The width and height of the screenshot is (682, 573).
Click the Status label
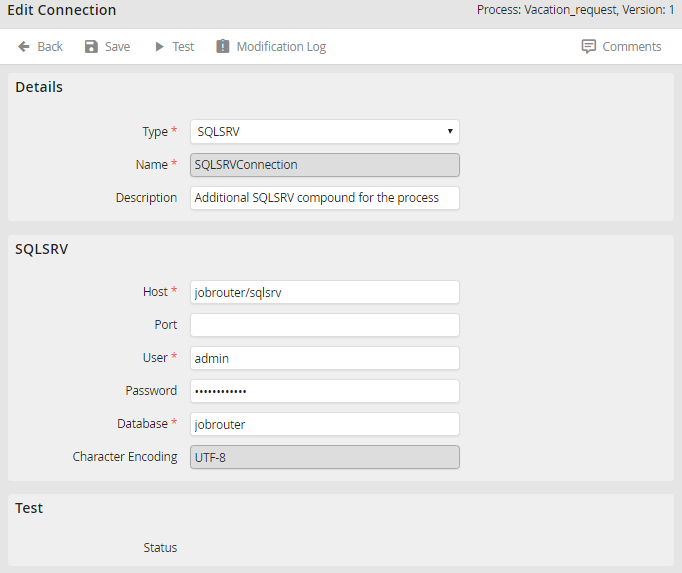click(160, 547)
